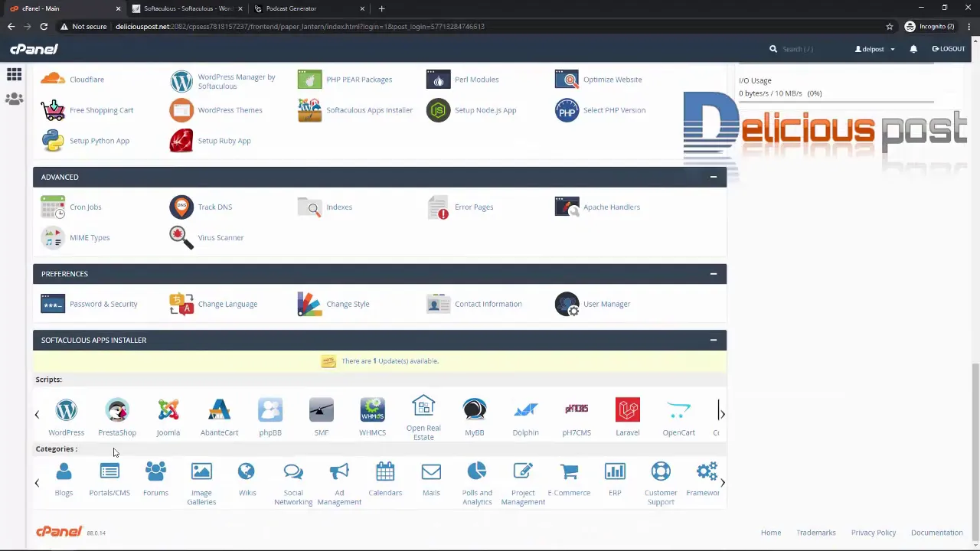Open the Setup Node.js App icon

click(x=439, y=110)
